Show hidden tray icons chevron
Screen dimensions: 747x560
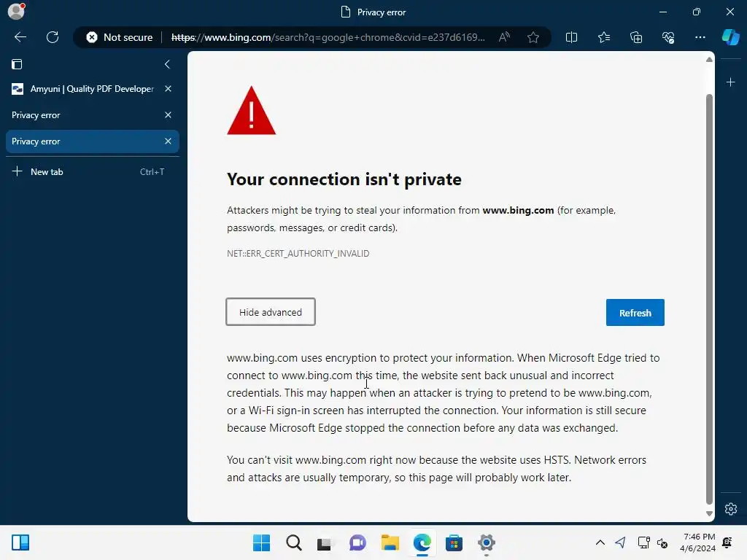tap(600, 542)
